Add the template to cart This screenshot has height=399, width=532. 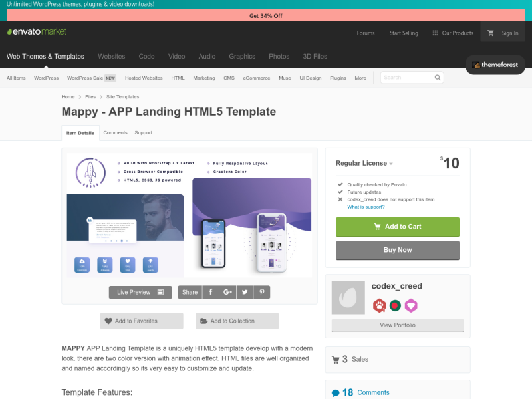(397, 227)
